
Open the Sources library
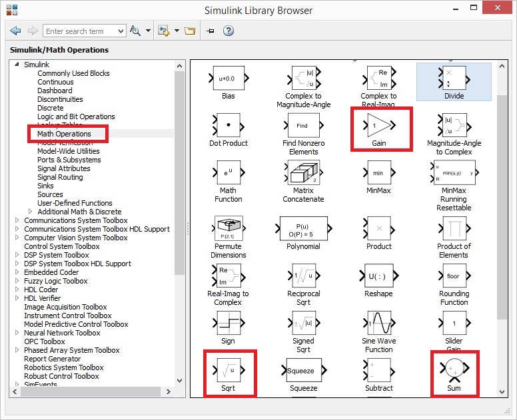click(x=50, y=194)
